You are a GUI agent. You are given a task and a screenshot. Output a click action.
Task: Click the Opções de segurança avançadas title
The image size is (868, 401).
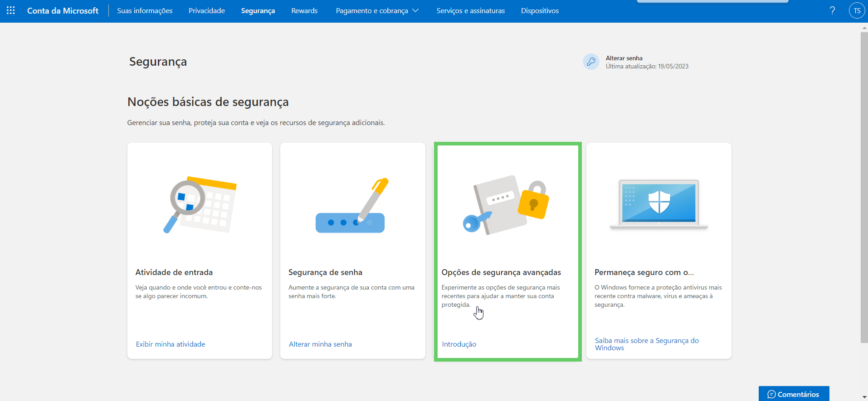coord(501,272)
